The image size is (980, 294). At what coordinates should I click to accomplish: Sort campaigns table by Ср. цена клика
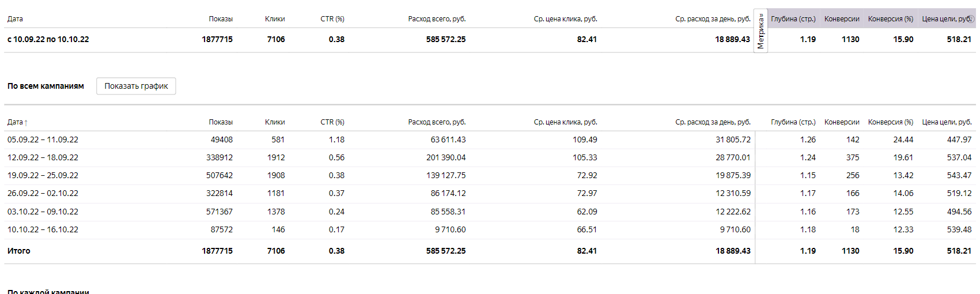click(x=565, y=122)
